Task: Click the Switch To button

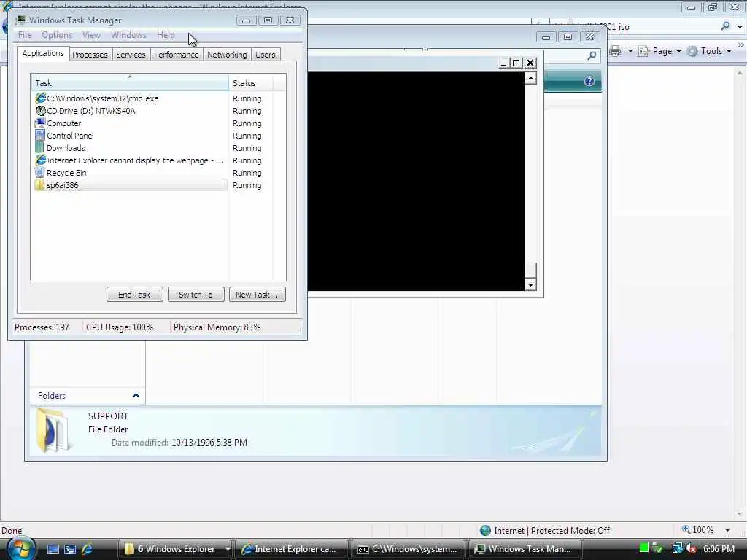Action: point(196,295)
